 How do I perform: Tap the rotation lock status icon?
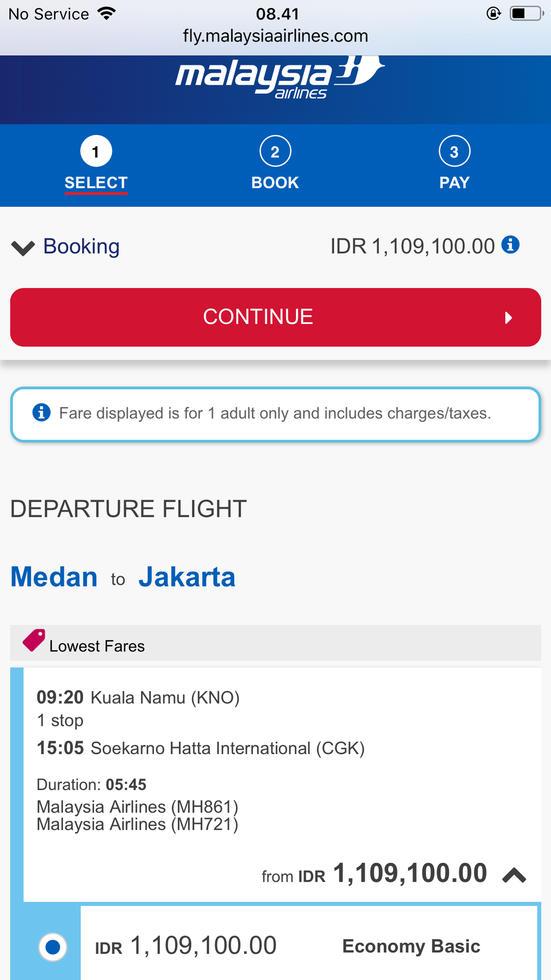tap(493, 13)
